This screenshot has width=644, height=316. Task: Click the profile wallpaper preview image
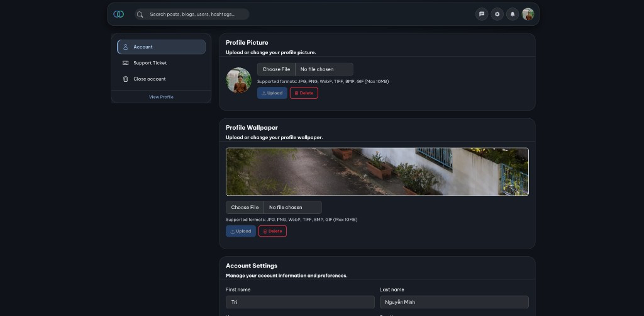tap(377, 171)
